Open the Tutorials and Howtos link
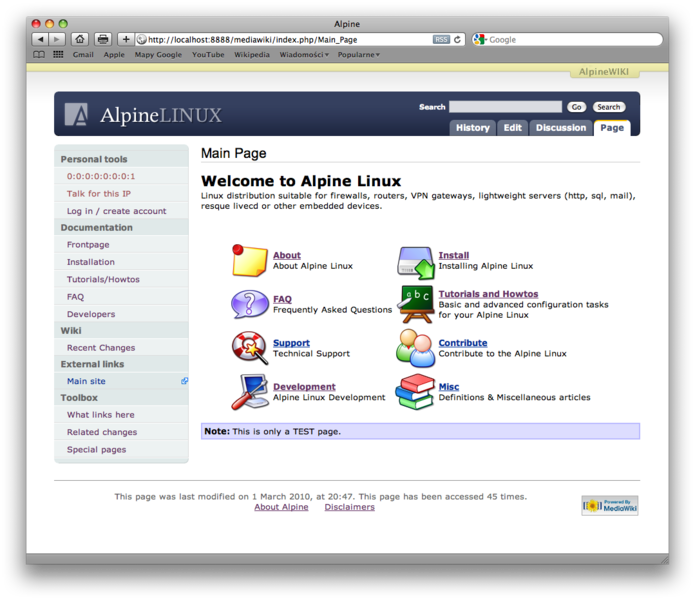The width and height of the screenshot is (695, 600). pyautogui.click(x=488, y=294)
